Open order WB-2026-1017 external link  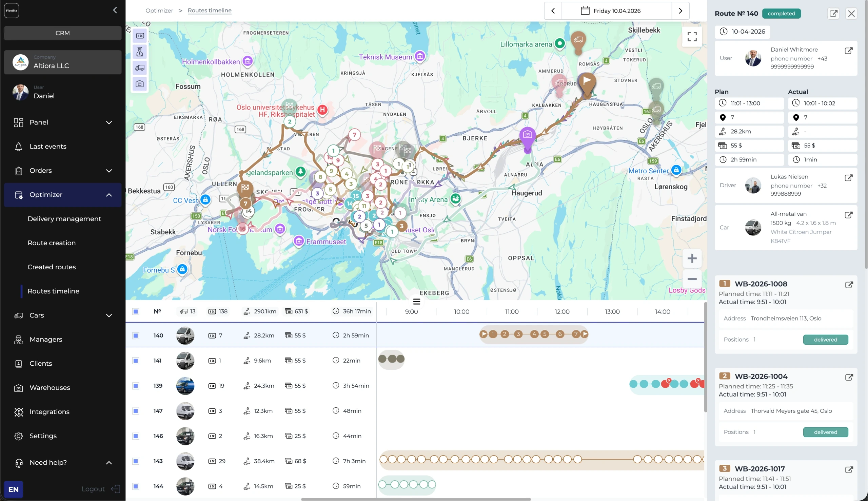pos(849,470)
